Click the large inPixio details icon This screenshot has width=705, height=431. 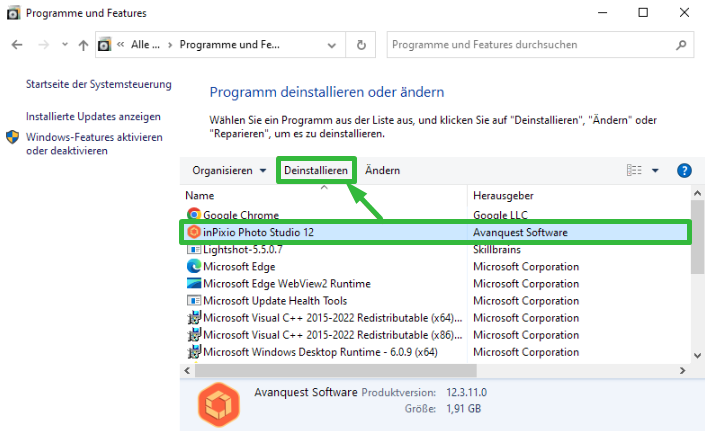[219, 404]
